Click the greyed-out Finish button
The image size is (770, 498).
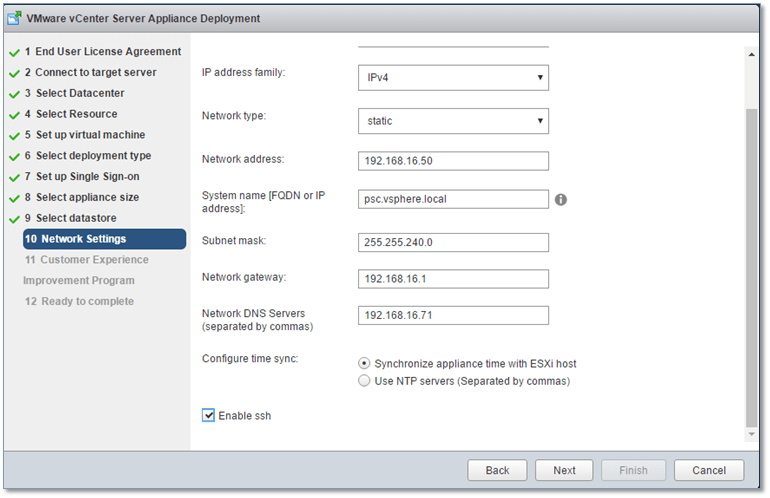633,470
